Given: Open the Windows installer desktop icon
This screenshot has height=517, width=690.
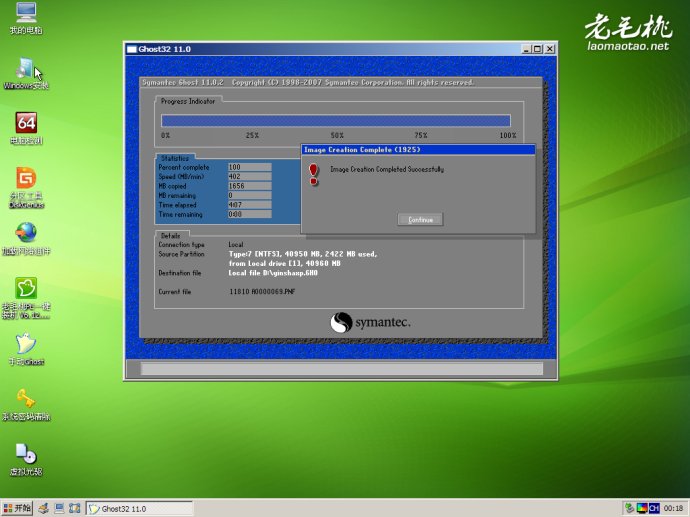Looking at the screenshot, I should point(26,69).
